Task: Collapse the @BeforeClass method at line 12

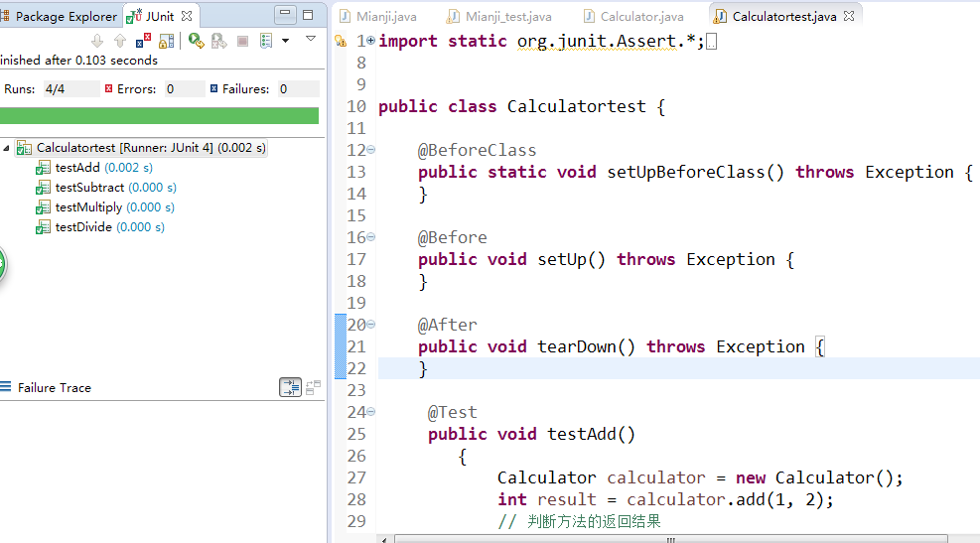Action: point(370,150)
